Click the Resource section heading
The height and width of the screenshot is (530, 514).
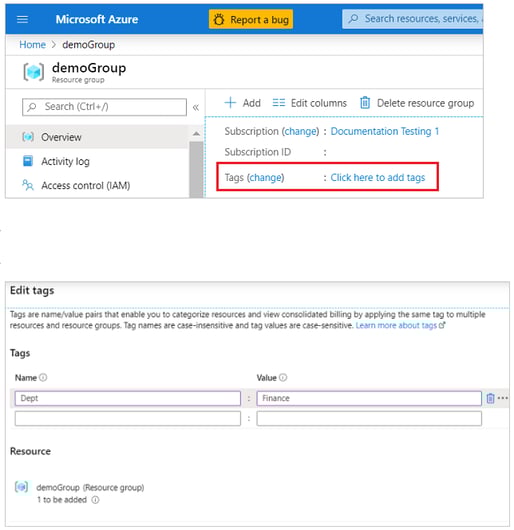[30, 451]
